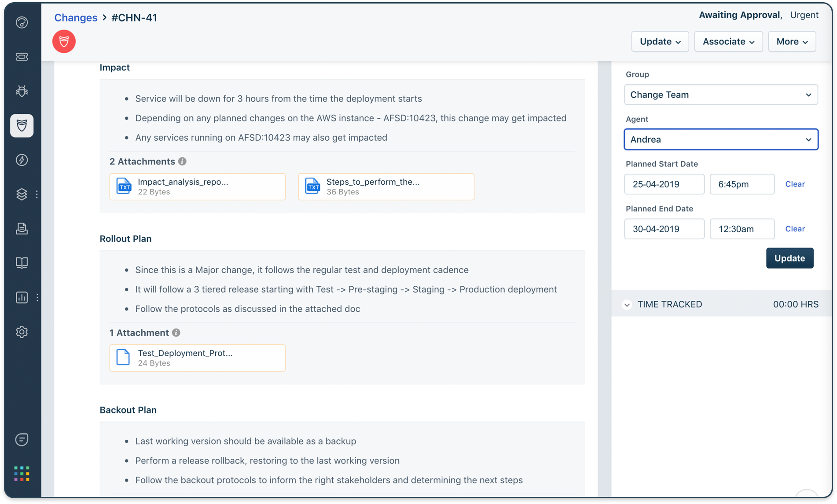Image resolution: width=837 pixels, height=504 pixels.
Task: Expand the Update button dropdown
Action: pos(660,41)
